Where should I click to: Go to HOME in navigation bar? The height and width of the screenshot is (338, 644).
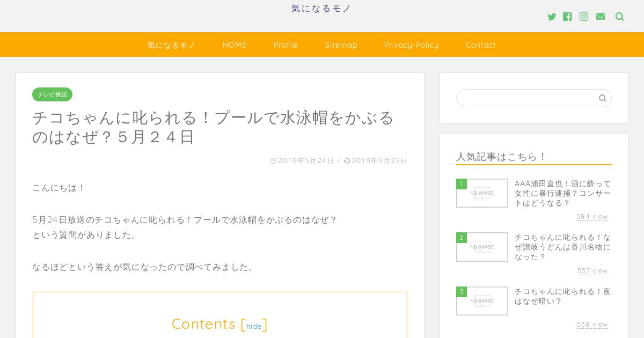[235, 45]
